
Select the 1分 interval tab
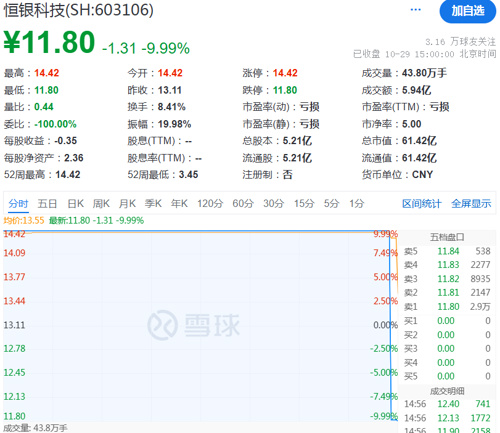point(356,203)
